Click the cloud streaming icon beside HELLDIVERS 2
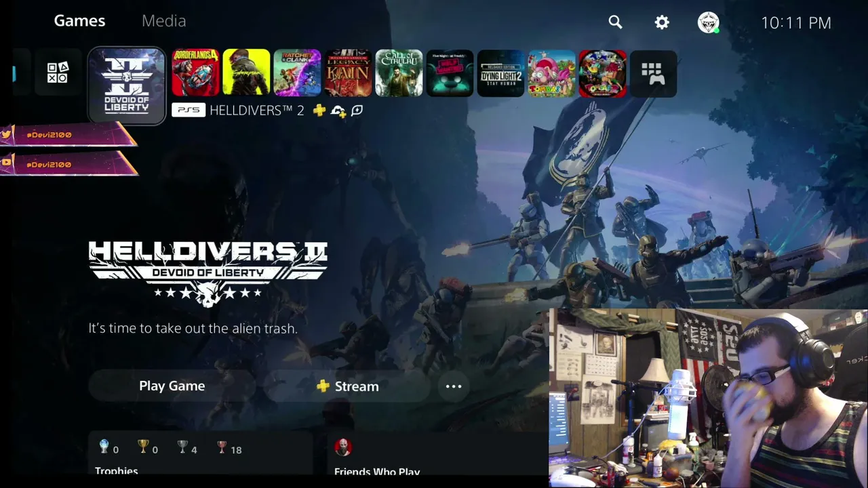This screenshot has width=868, height=488. 338,110
